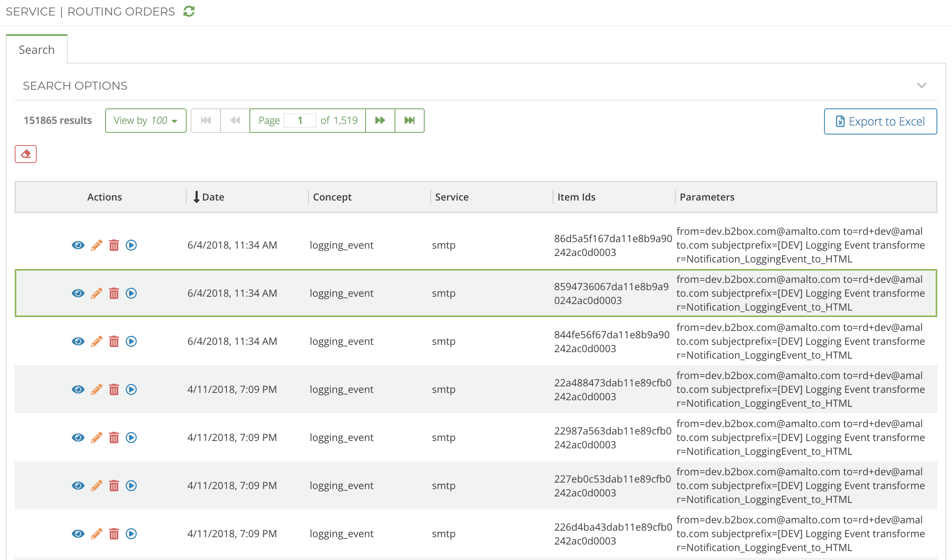952x560 pixels.
Task: Open the View by 100 dropdown
Action: (145, 120)
